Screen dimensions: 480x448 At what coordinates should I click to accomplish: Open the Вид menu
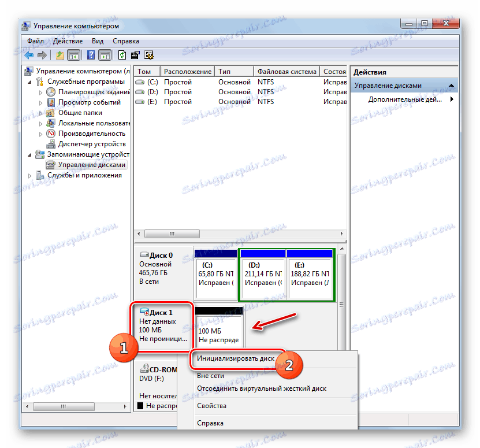pyautogui.click(x=98, y=41)
